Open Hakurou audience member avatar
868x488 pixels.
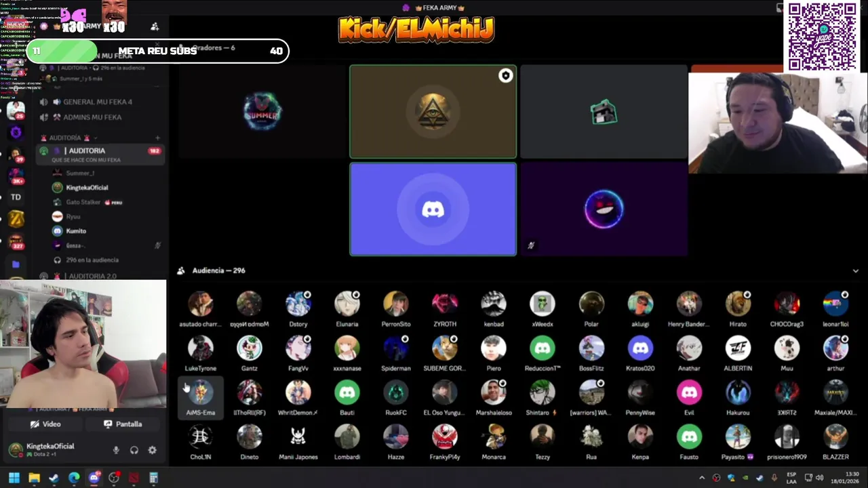(x=738, y=392)
